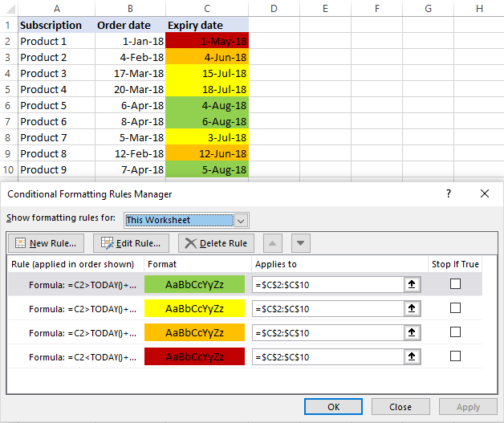Enable Stop If True for green rule
Screen dimensions: 504x423
point(455,284)
